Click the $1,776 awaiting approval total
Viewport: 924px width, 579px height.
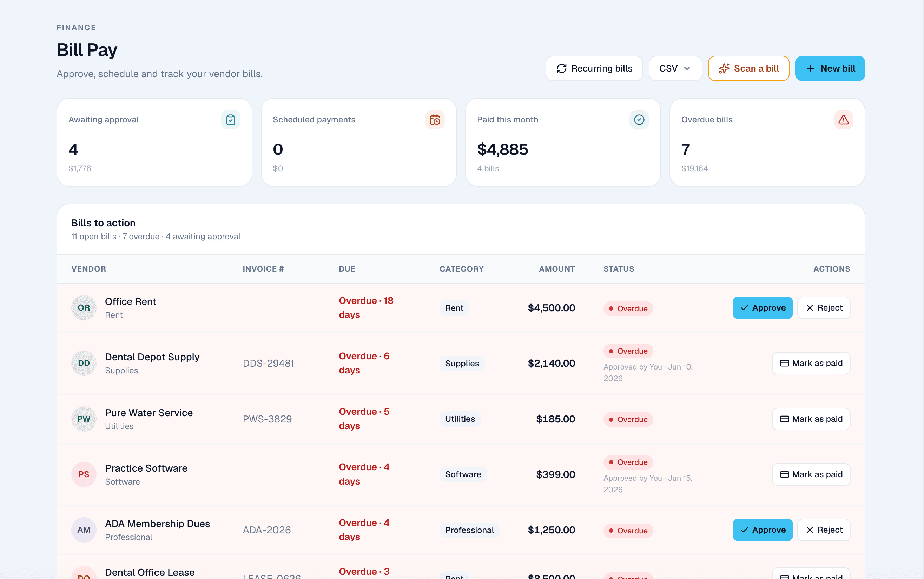click(80, 168)
